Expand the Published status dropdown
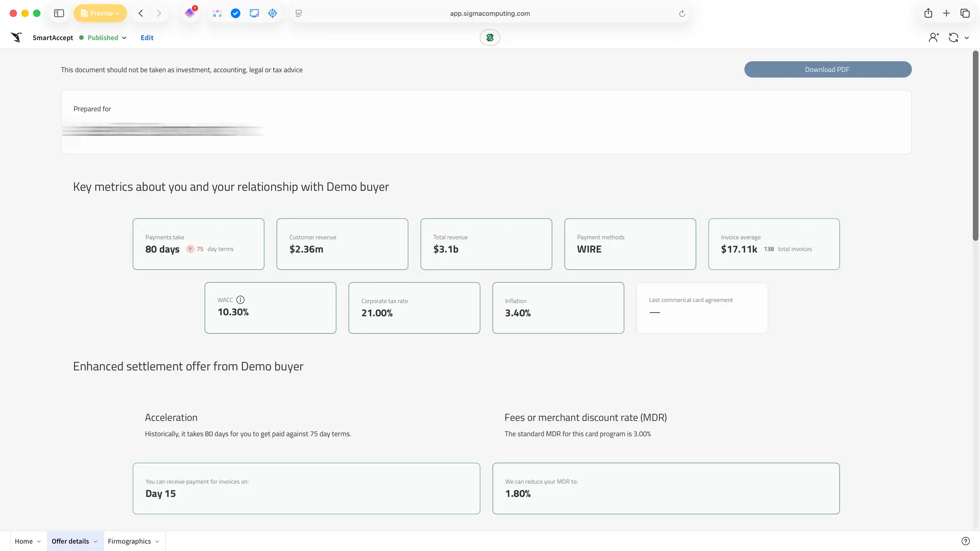Viewport: 980px width, 551px height. pyautogui.click(x=124, y=38)
